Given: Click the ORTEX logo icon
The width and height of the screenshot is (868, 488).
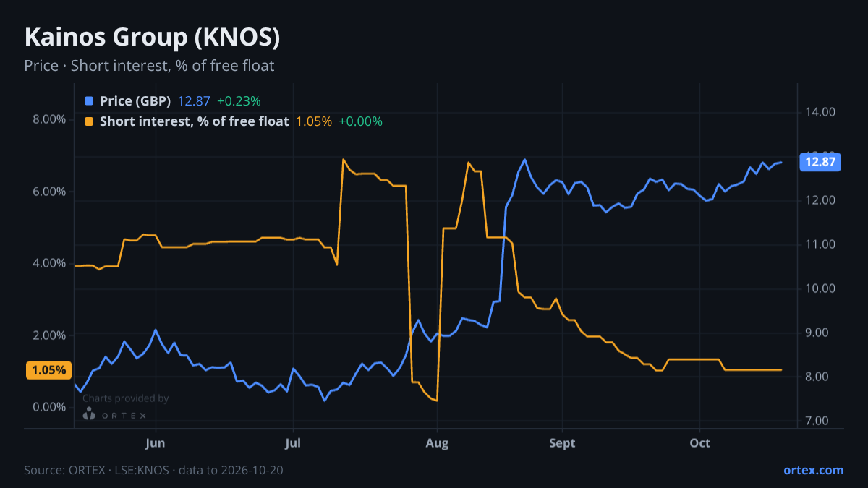Looking at the screenshot, I should [89, 414].
